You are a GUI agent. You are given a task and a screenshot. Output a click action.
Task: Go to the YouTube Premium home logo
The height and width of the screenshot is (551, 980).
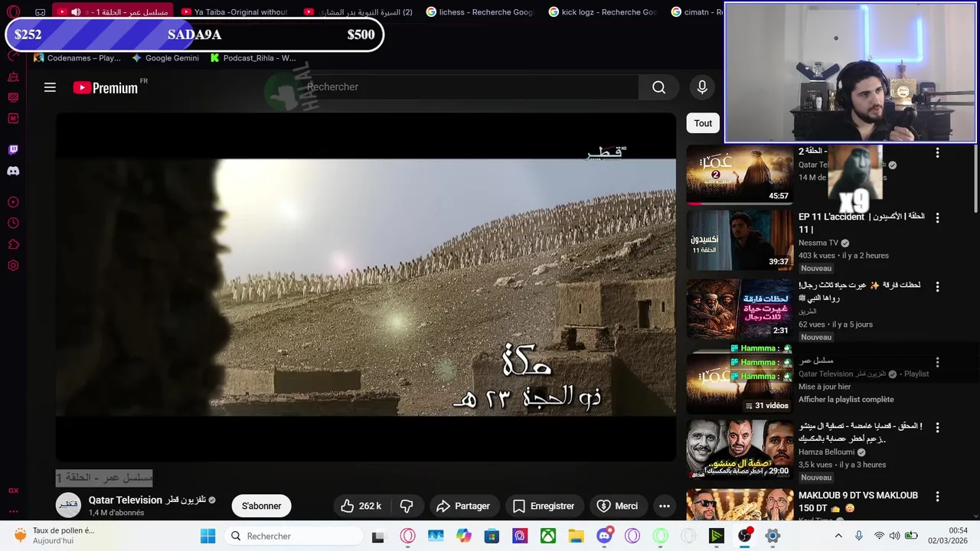pyautogui.click(x=106, y=87)
